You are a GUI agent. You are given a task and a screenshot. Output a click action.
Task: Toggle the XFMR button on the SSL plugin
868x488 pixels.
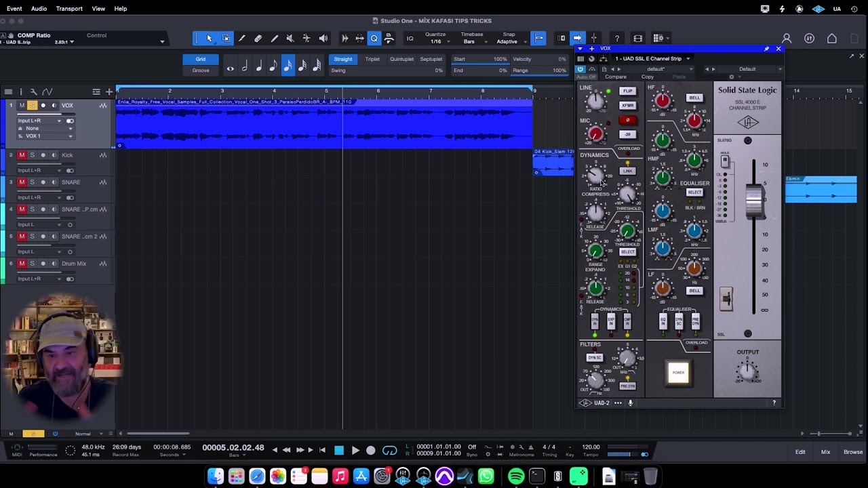(x=627, y=106)
